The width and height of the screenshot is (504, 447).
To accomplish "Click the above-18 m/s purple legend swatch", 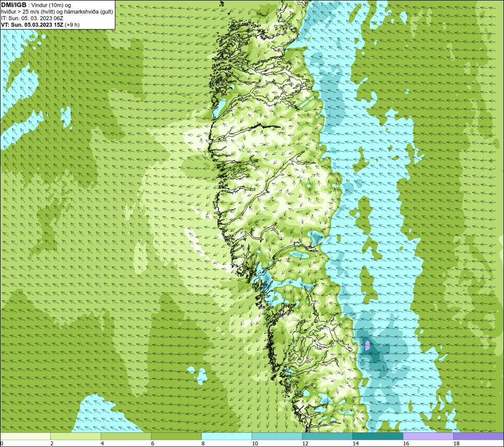I will point(479,436).
